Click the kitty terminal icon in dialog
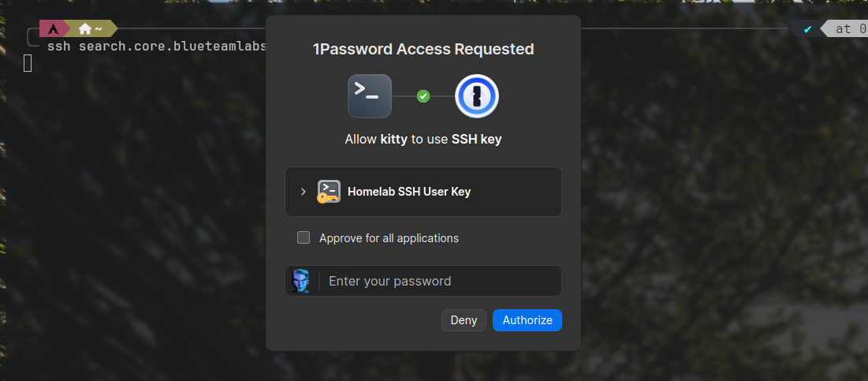 pos(370,96)
